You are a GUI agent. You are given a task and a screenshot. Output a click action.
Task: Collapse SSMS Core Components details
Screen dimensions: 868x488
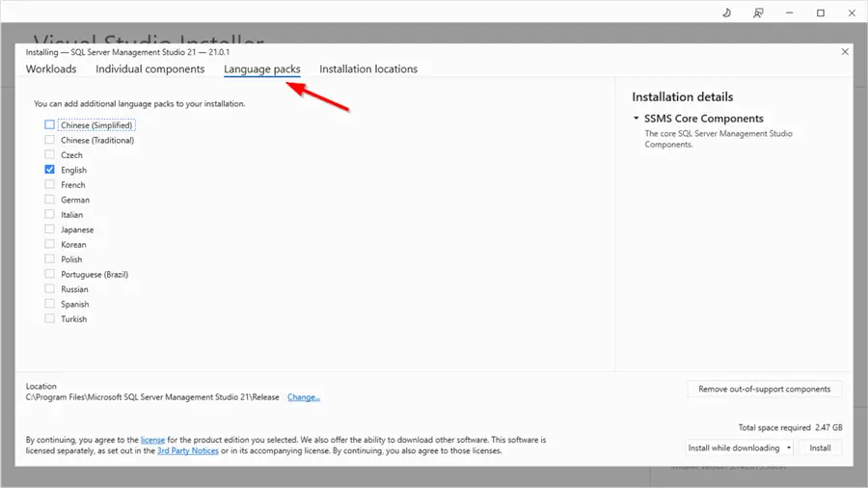pos(637,119)
